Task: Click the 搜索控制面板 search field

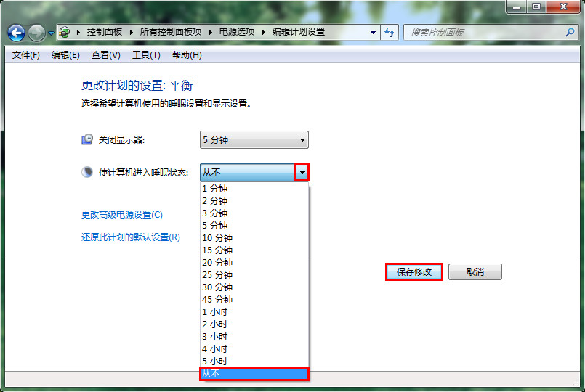Action: click(483, 33)
